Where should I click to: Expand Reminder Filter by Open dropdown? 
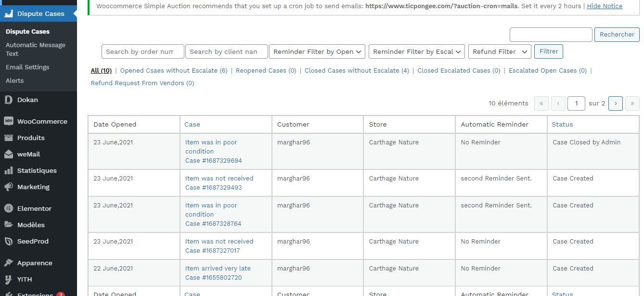[x=317, y=51]
